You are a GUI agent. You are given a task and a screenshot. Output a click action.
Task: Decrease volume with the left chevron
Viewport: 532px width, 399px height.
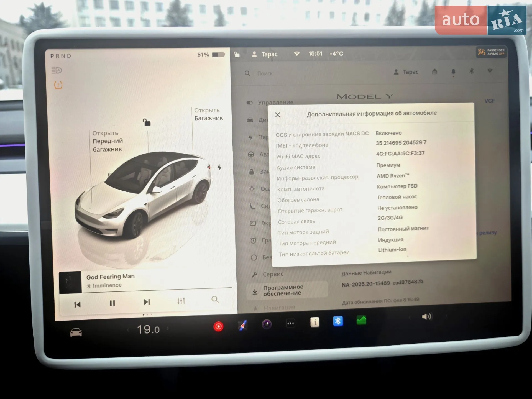click(410, 318)
